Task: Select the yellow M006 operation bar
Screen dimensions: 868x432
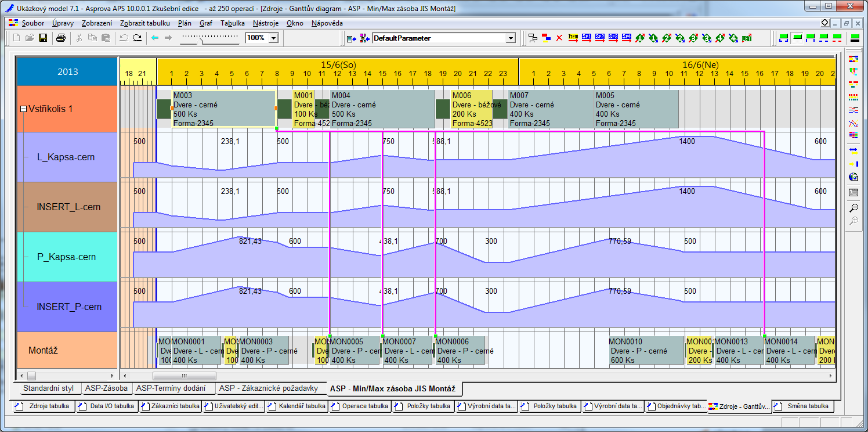Action: coord(472,109)
